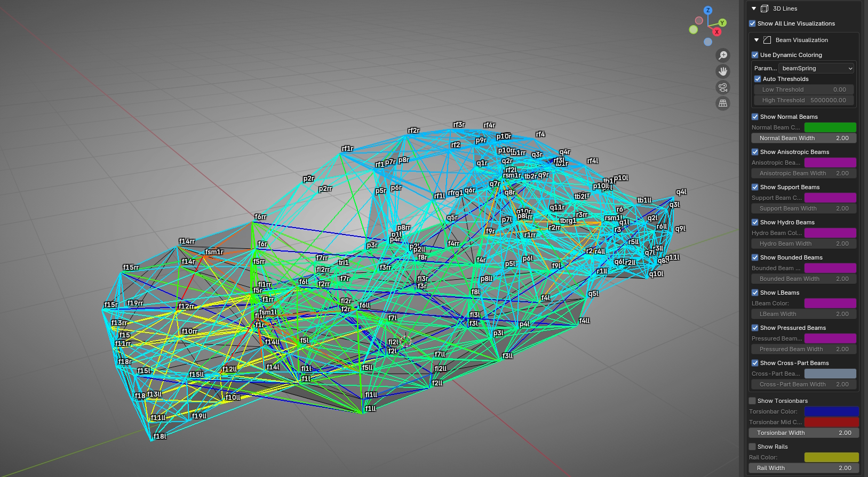This screenshot has width=868, height=477.
Task: Click the blue Z axis gizmo handle
Action: coord(708,10)
